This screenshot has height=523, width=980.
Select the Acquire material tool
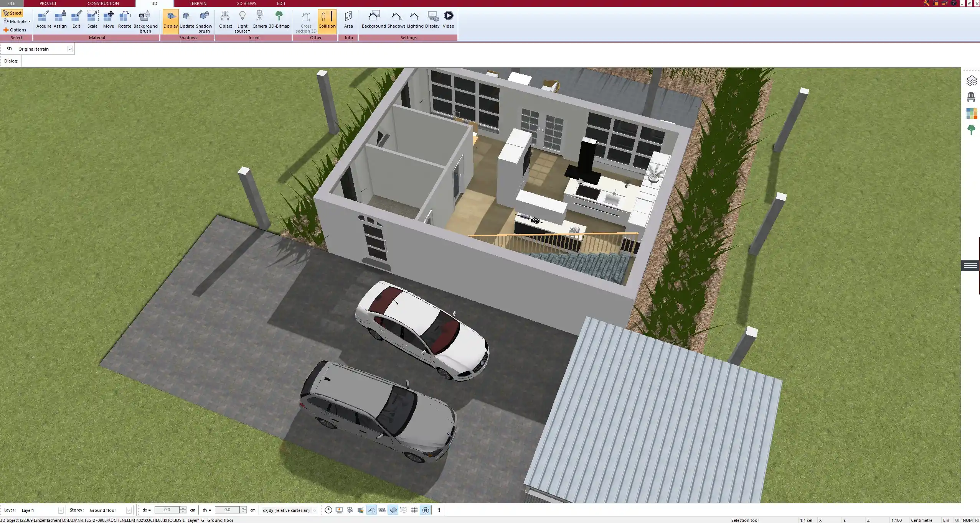pyautogui.click(x=44, y=20)
